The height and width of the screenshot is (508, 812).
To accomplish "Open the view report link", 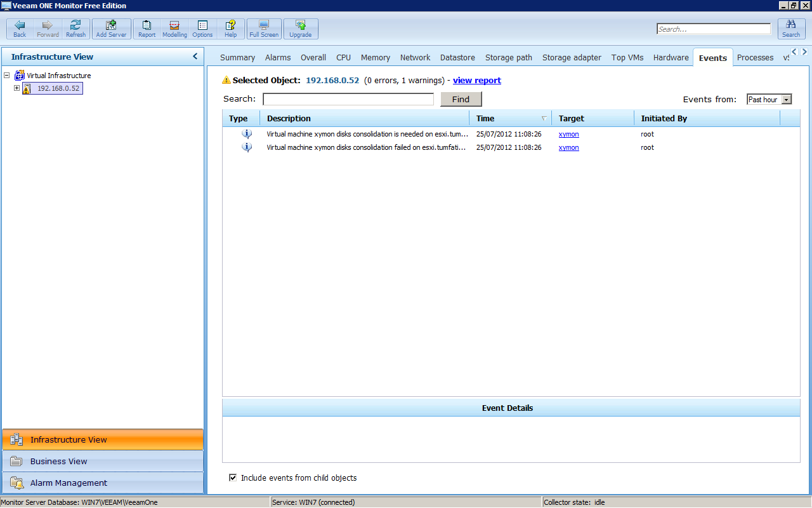I will point(477,81).
